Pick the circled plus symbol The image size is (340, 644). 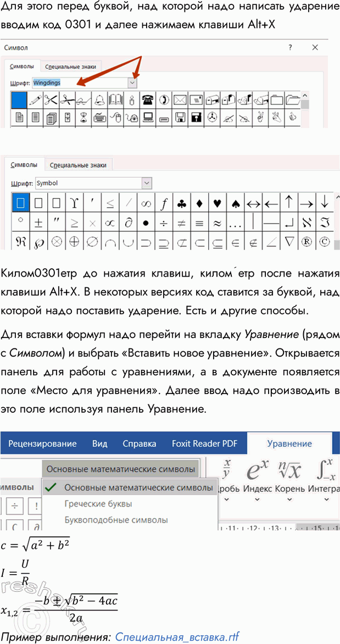(74, 242)
